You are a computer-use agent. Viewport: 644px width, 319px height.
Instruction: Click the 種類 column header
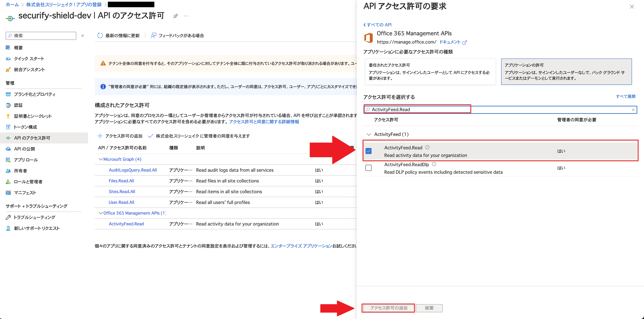click(x=174, y=148)
